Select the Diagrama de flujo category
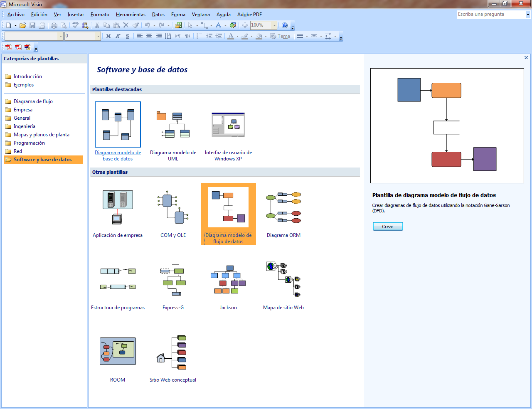This screenshot has width=532, height=409. coord(33,101)
